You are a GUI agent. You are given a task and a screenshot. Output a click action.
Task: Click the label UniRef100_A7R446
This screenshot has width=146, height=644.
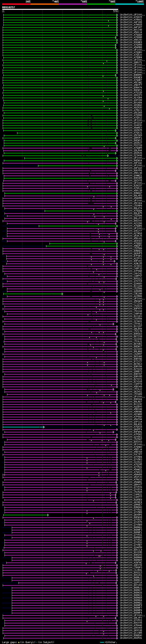(131, 625)
